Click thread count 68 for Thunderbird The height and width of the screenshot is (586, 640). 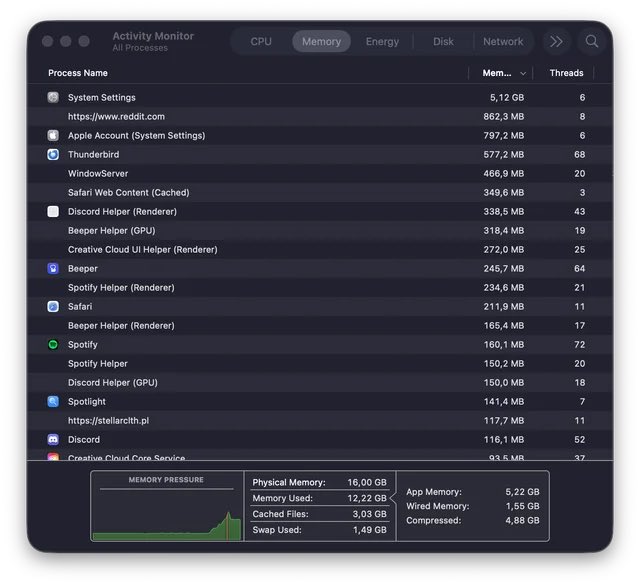point(579,155)
